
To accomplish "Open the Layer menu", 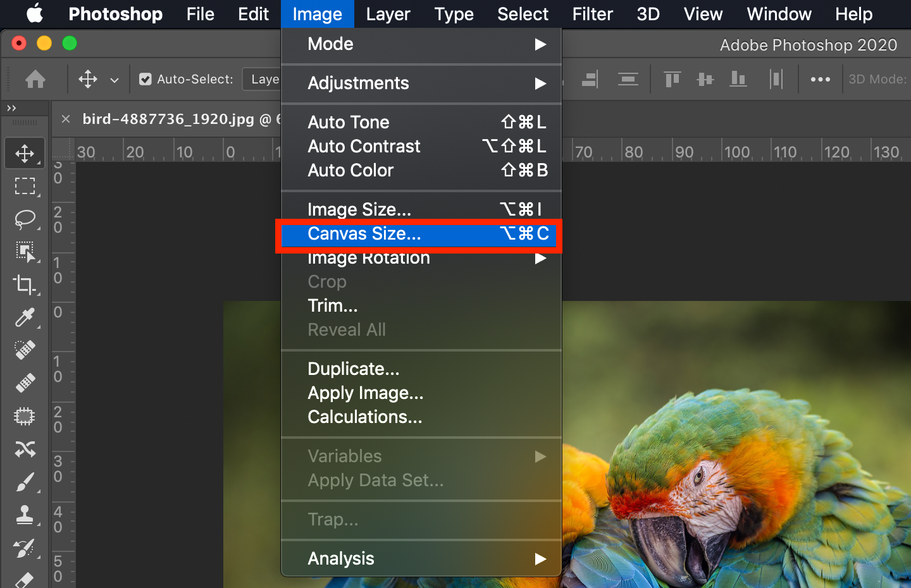I will click(388, 13).
